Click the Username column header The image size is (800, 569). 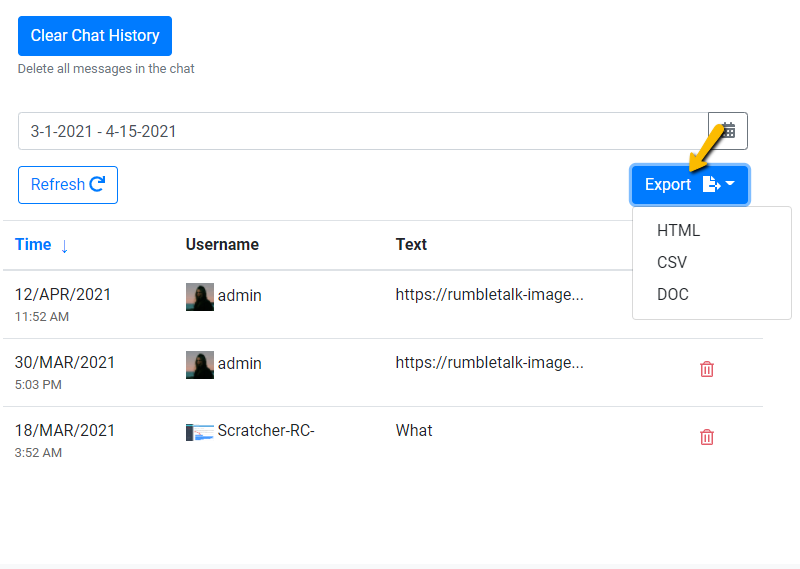click(222, 245)
